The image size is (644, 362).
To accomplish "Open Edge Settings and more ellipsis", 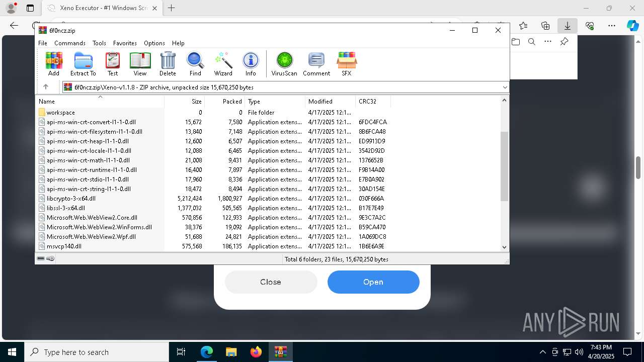I will (611, 26).
